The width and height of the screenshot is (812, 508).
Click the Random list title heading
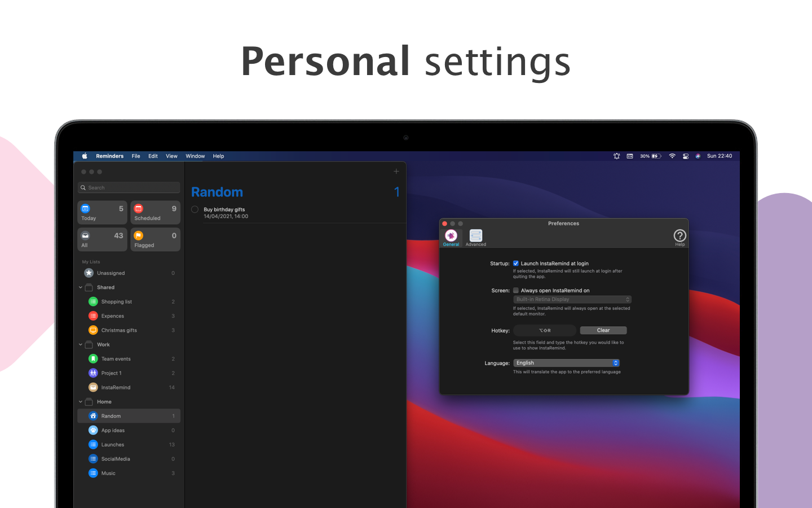point(217,192)
